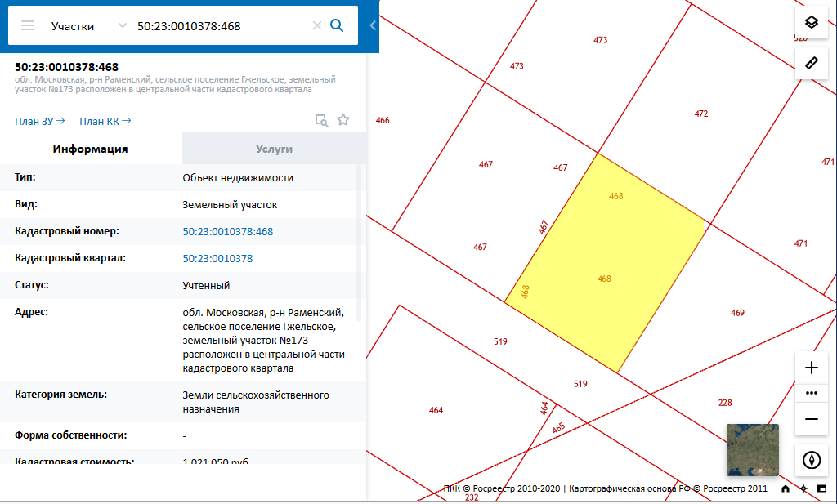Click the Категория земель label

click(x=60, y=395)
